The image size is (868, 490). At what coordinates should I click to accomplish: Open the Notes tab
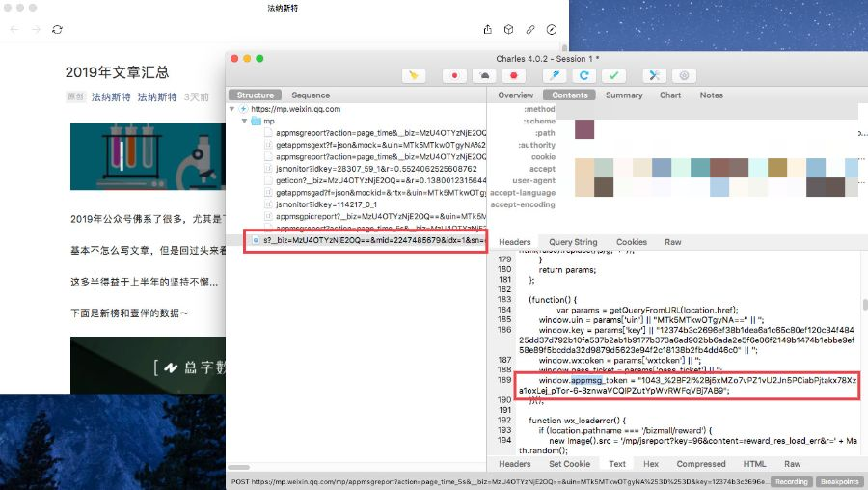(712, 95)
